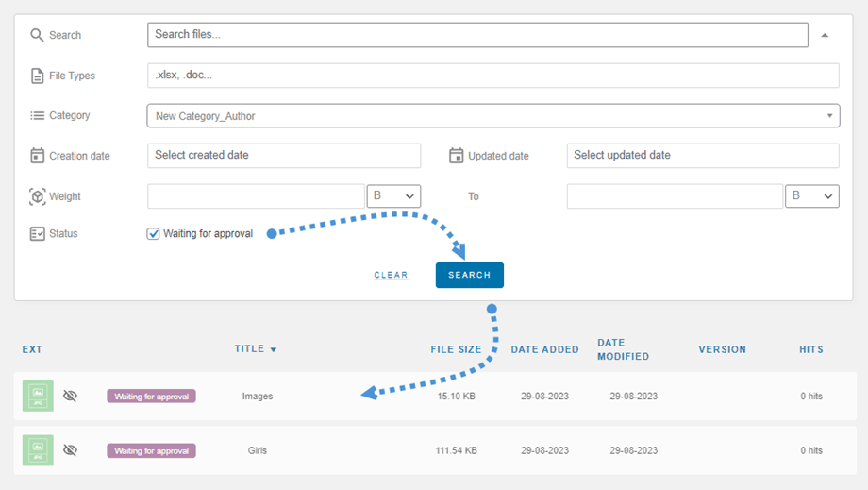The width and height of the screenshot is (868, 490).
Task: Click the image file icon for Images row
Action: point(38,396)
